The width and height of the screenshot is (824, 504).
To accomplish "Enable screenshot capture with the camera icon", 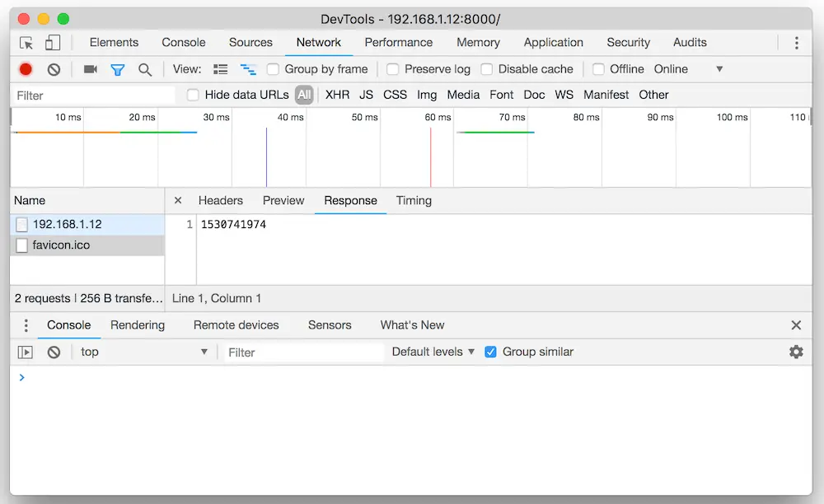I will 90,69.
